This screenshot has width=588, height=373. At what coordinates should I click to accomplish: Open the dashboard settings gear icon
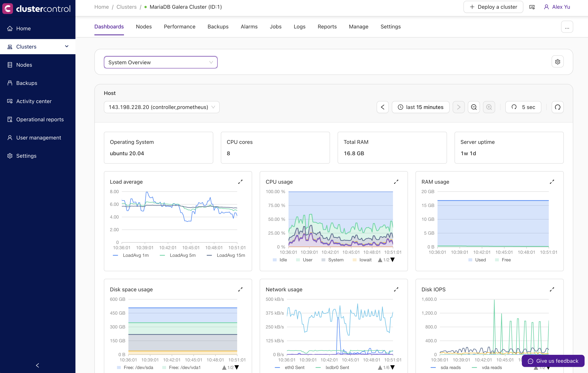coord(557,62)
